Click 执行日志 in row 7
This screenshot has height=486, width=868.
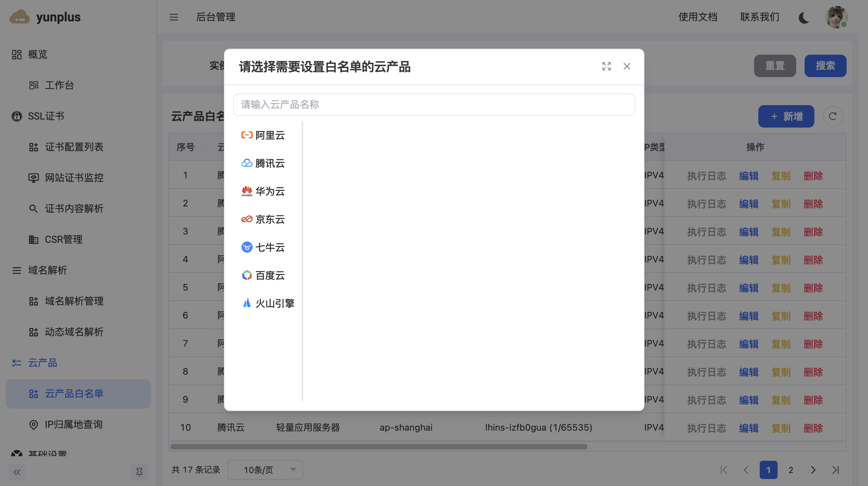(706, 344)
